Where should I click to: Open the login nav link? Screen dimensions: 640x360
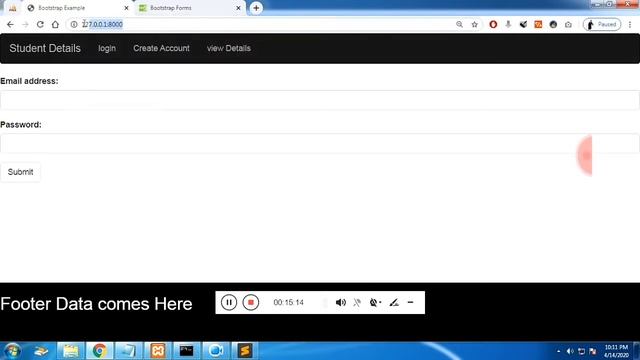(x=107, y=48)
